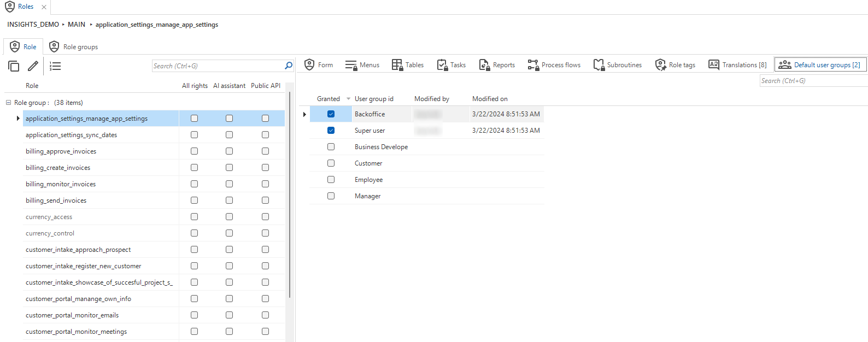
Task: Click the row arrow beside Backoffice
Action: coord(304,114)
